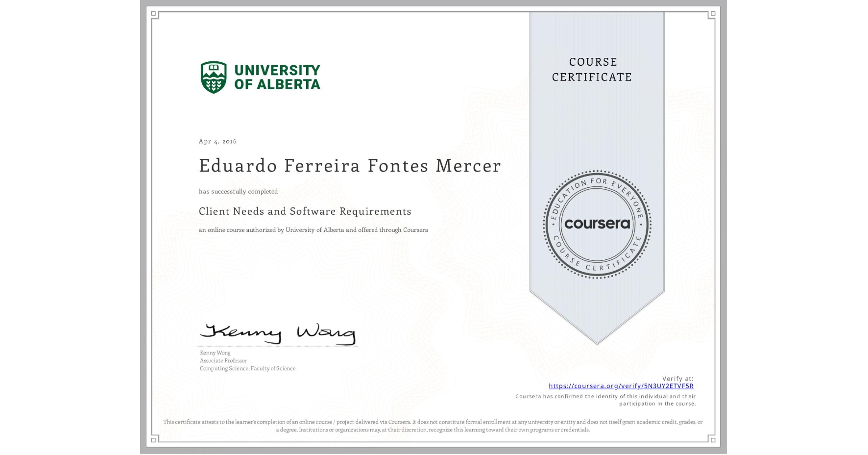Click the text 'has successfully completed'

[238, 191]
